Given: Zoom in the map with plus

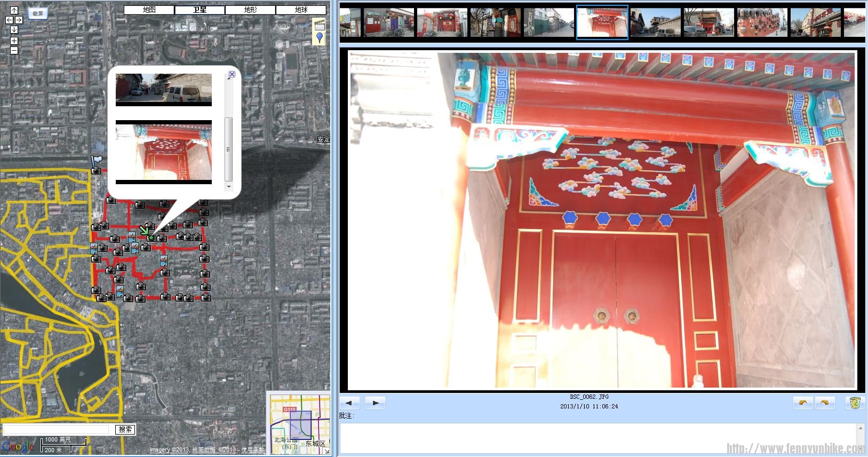Looking at the screenshot, I should [14, 41].
